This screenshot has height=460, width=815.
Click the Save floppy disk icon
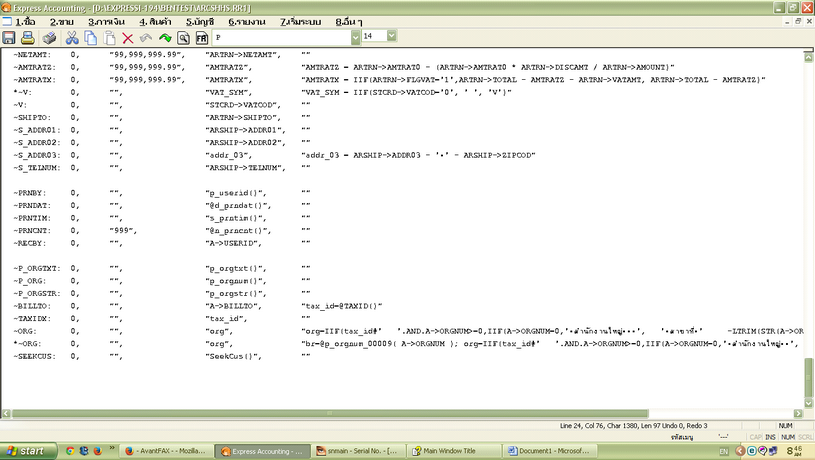(10, 37)
